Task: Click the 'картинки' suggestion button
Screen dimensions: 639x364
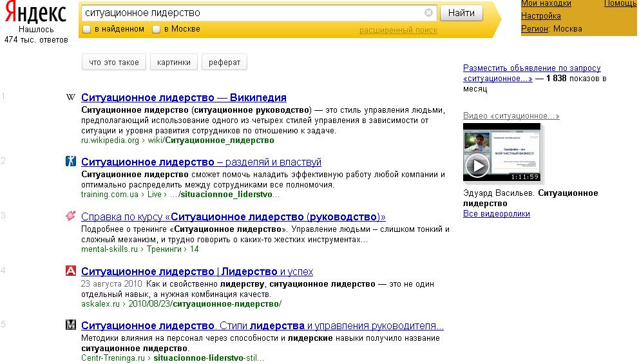Action: pos(174,62)
